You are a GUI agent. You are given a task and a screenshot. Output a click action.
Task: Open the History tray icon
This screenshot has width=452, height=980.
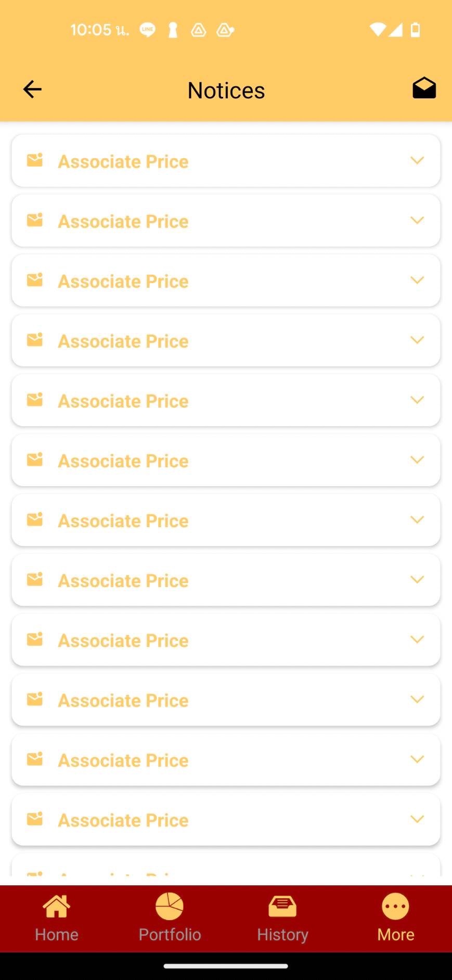282,907
